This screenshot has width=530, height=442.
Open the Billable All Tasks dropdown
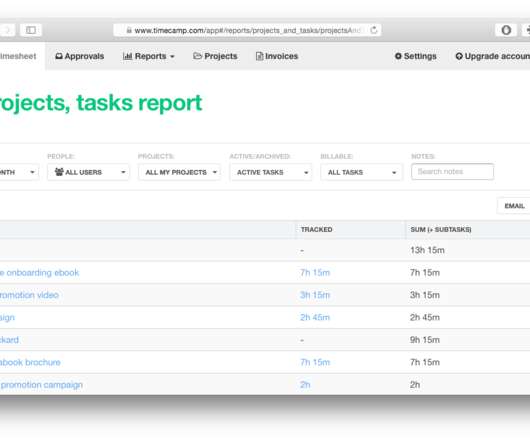click(x=361, y=172)
